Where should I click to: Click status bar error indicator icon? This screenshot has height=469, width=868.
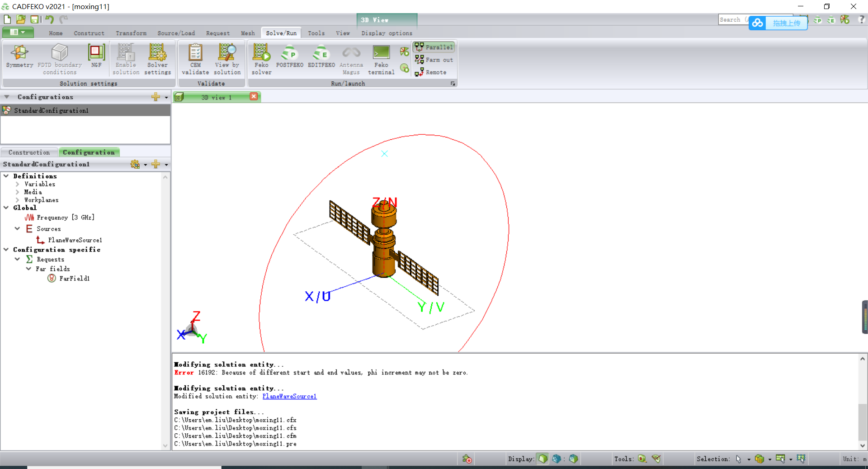coord(467,459)
